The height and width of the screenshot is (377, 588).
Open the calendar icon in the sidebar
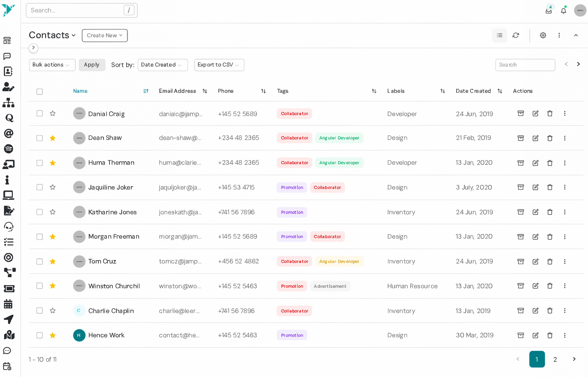pos(8,304)
